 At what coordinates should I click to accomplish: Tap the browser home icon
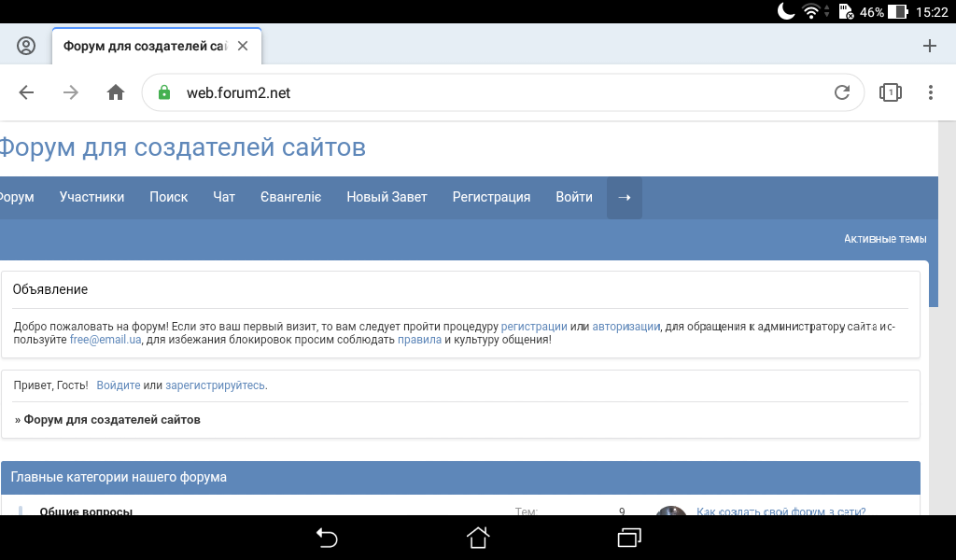[x=116, y=92]
